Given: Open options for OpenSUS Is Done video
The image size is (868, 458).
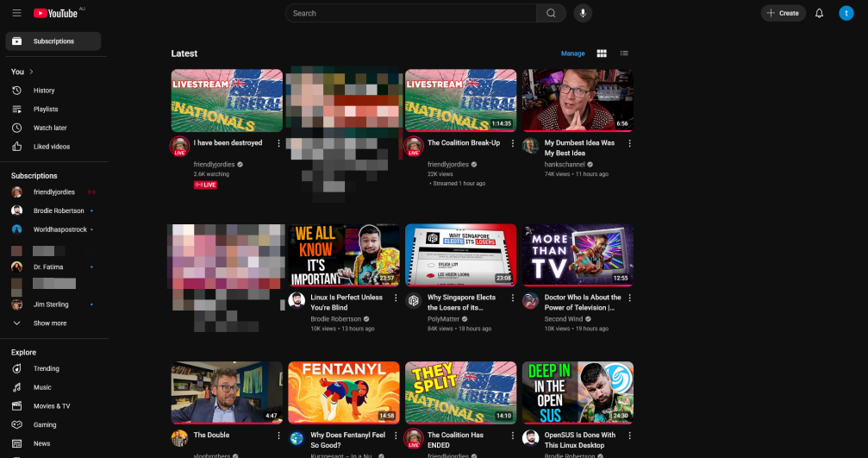Looking at the screenshot, I should click(x=629, y=436).
